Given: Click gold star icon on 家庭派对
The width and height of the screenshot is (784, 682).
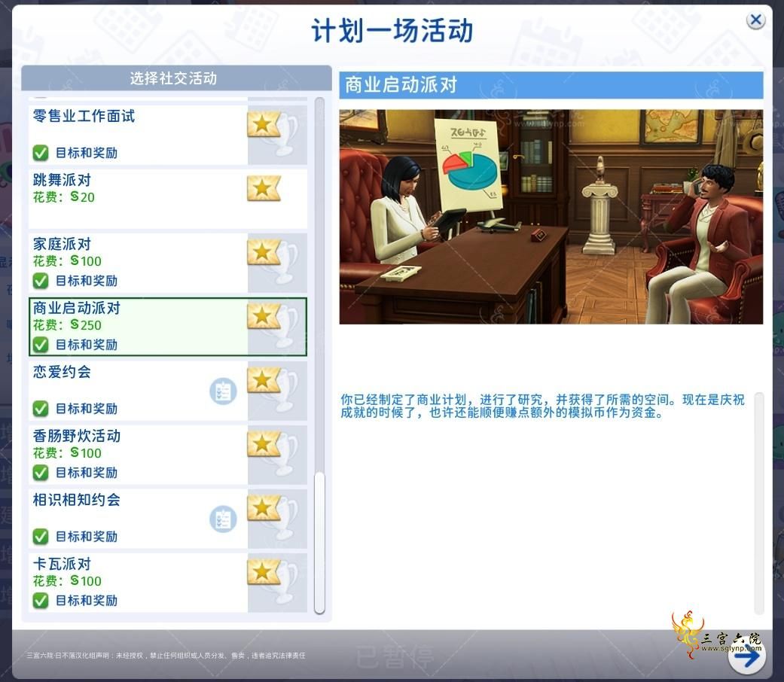Looking at the screenshot, I should 263,252.
